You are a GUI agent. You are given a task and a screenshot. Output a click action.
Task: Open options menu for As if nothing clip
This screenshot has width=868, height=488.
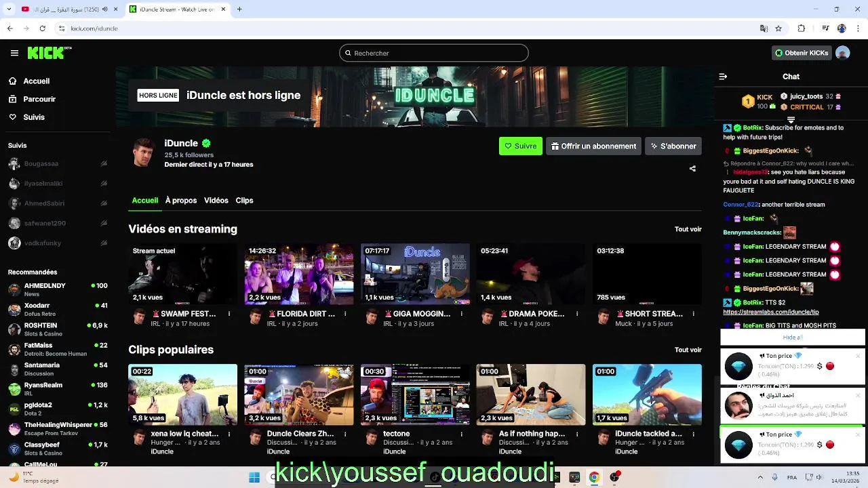[x=577, y=434]
